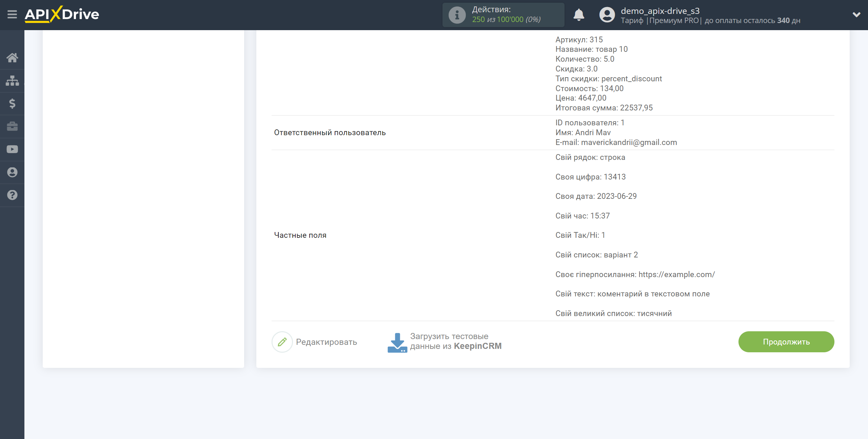This screenshot has height=439, width=868.
Task: Open the notifications bell
Action: [x=579, y=15]
